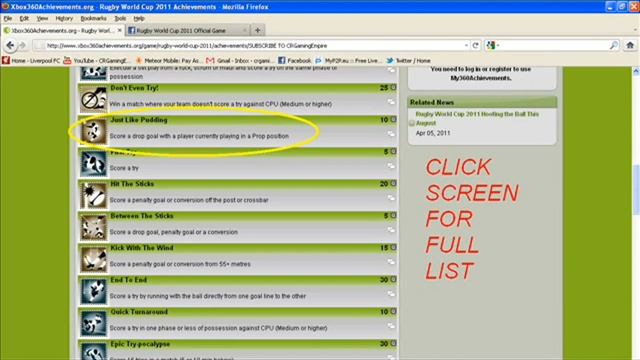Viewport: 640px width, 360px height.
Task: Click comment icon on Kick With The Wind row
Action: point(391,262)
